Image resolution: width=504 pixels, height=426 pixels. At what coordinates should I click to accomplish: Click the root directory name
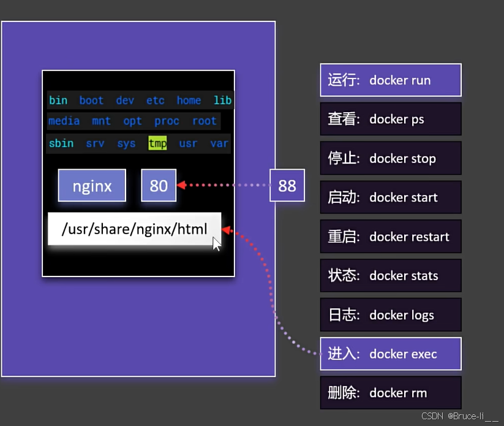204,121
